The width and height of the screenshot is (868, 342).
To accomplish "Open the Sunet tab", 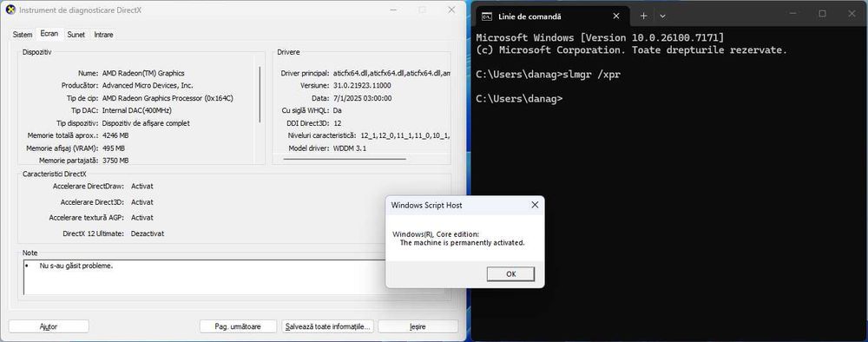I will click(x=76, y=35).
